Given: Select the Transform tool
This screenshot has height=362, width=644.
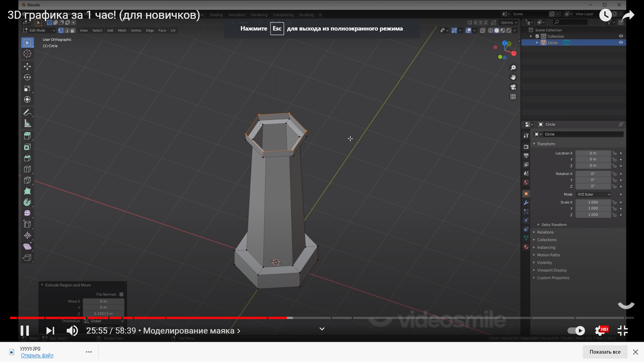Looking at the screenshot, I should pos(27,99).
